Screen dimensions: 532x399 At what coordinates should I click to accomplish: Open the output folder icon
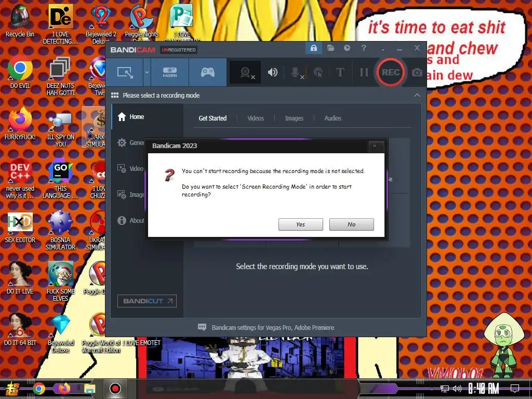pyautogui.click(x=330, y=48)
